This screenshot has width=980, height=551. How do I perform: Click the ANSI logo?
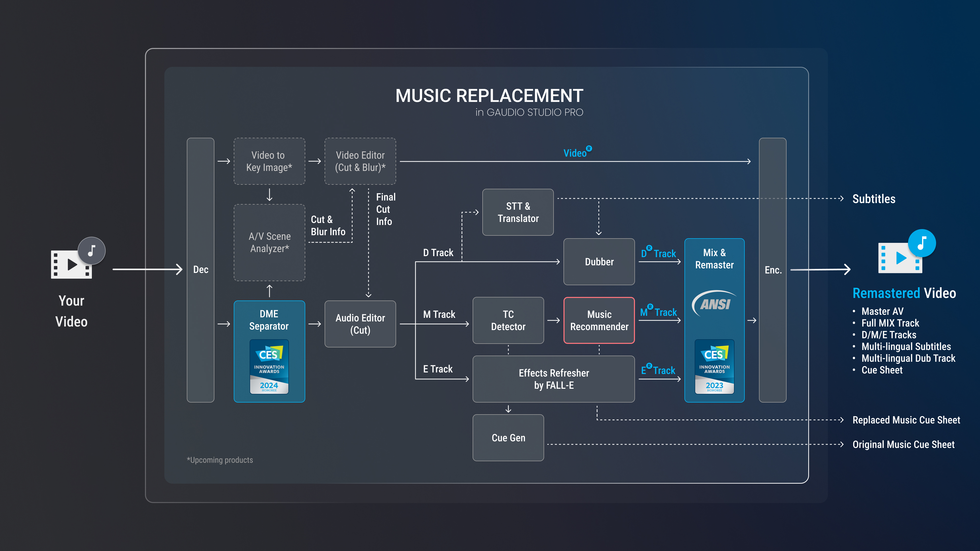point(714,303)
